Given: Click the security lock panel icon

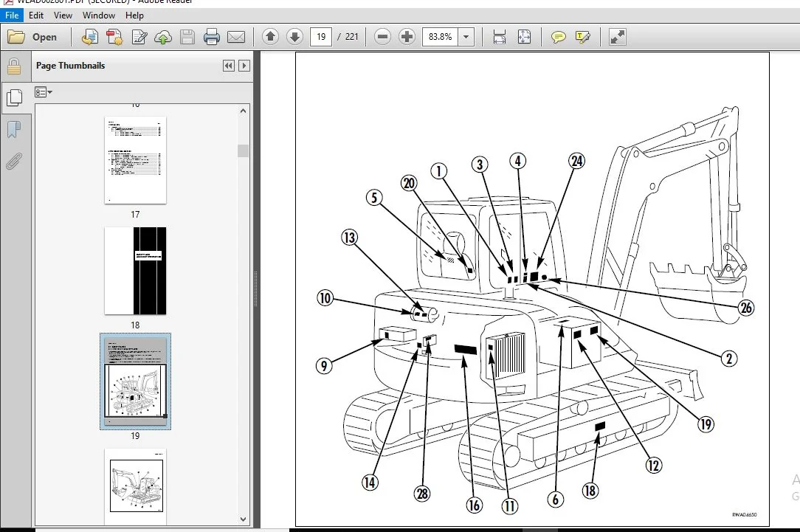Looking at the screenshot, I should [x=14, y=66].
